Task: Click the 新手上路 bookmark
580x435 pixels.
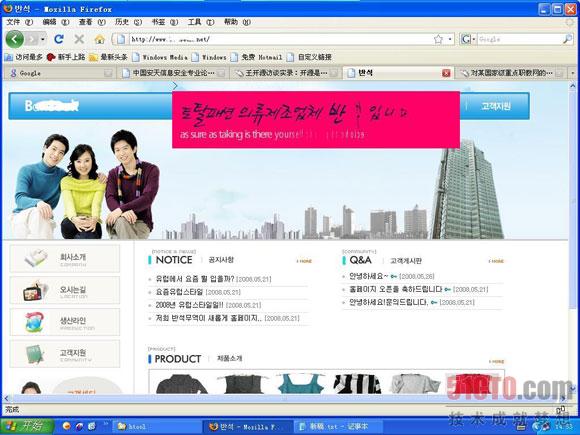Action: coord(66,57)
